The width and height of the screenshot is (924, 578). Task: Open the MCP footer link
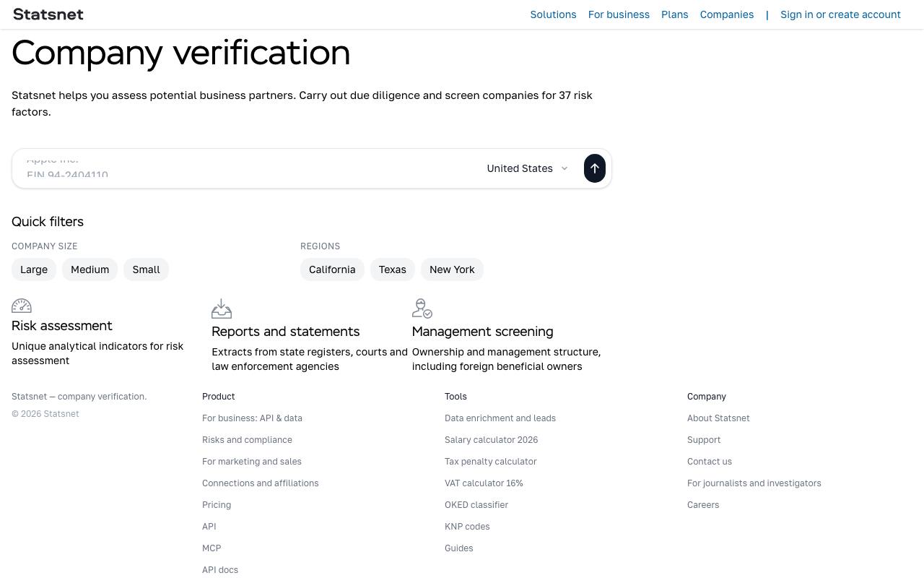point(212,548)
